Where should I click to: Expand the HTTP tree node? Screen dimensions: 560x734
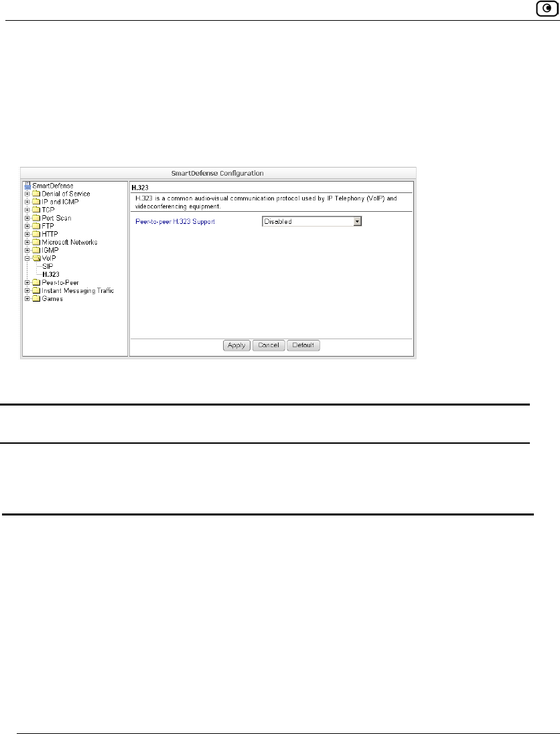[x=27, y=234]
